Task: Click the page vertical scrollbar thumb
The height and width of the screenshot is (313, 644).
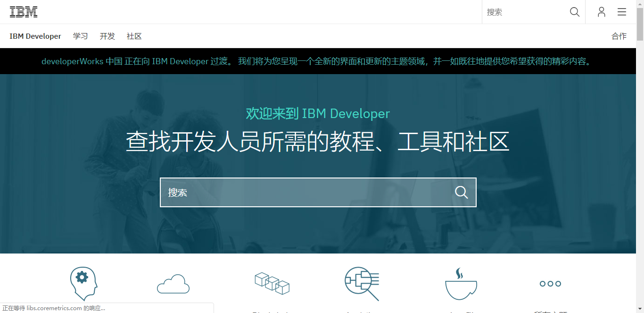Action: coord(640,24)
